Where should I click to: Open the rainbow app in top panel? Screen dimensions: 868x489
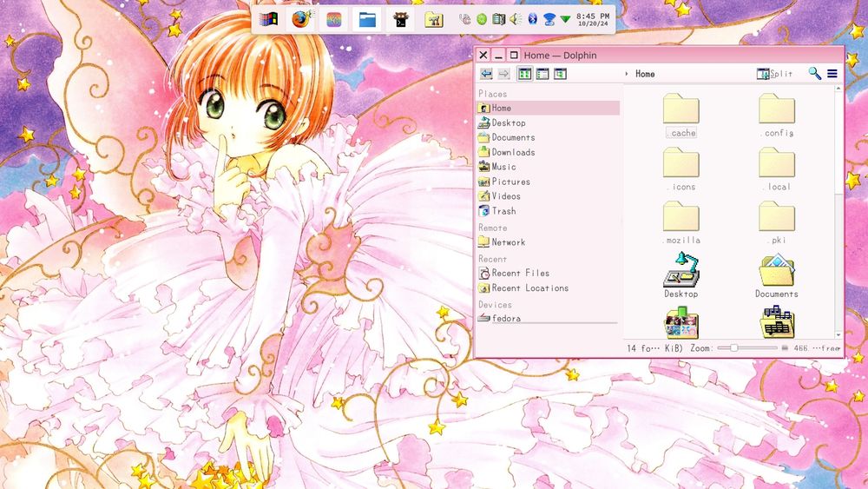click(x=334, y=20)
